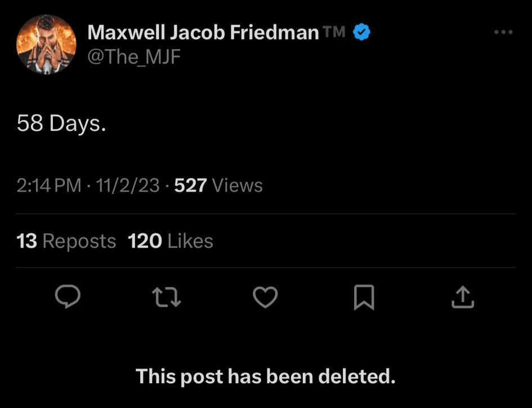View the 527 Views analytics

[218, 185]
